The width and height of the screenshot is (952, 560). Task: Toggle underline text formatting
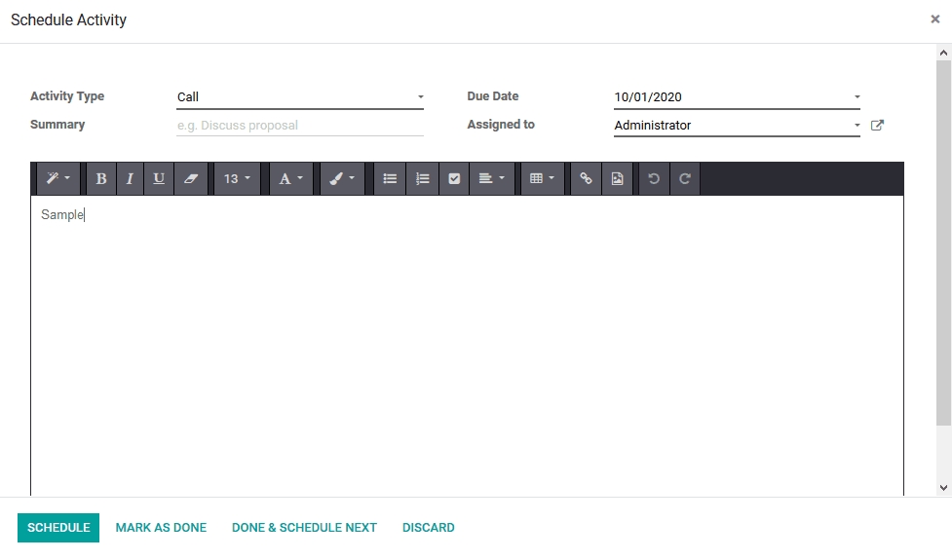click(x=159, y=179)
